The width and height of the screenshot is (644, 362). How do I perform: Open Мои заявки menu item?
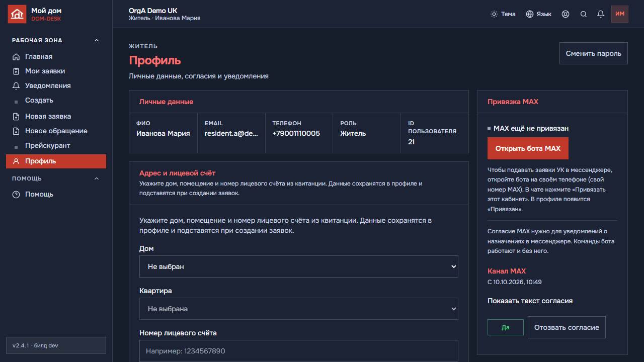coord(56,71)
